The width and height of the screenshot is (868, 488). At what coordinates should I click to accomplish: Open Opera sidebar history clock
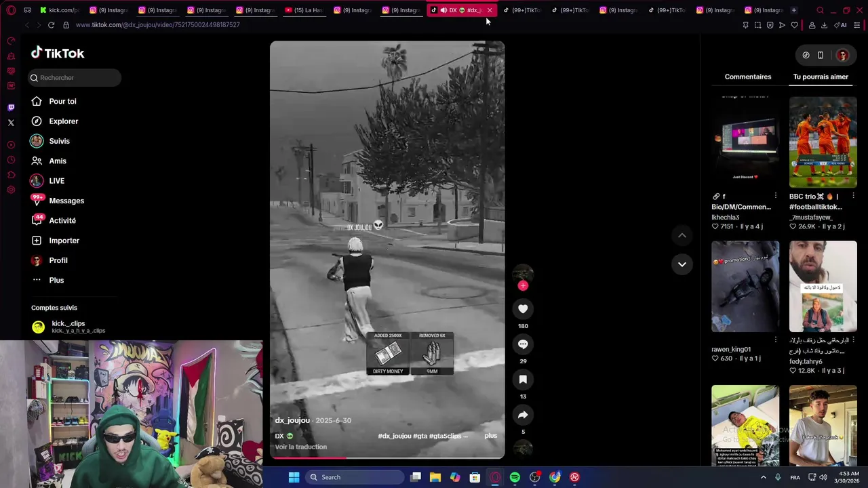click(11, 160)
